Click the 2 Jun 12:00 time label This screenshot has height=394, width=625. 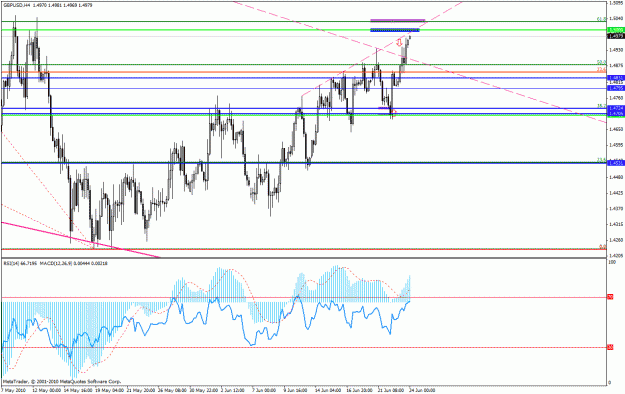pos(233,390)
